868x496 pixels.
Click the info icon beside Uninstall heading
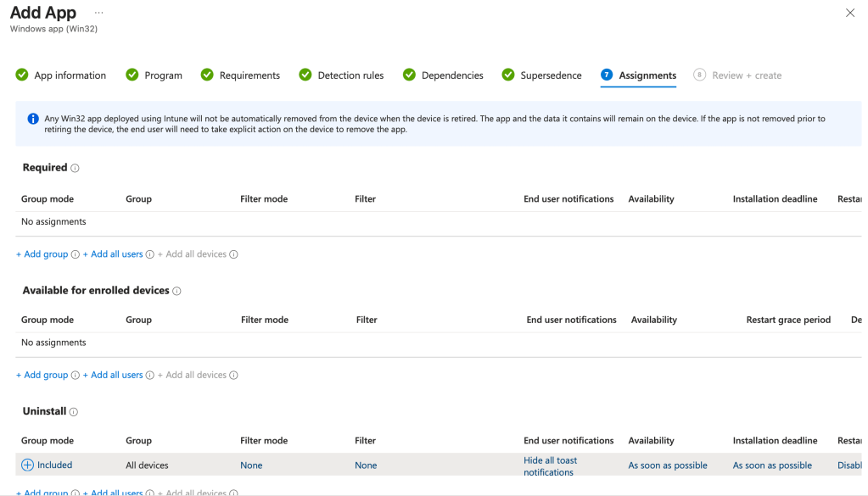click(73, 411)
